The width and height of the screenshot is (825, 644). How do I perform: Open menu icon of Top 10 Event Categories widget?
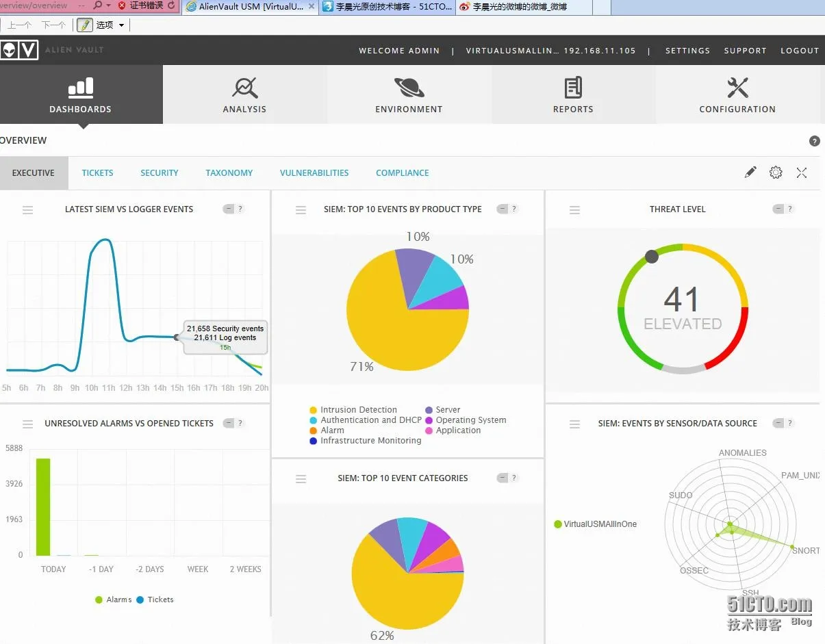coord(301,479)
